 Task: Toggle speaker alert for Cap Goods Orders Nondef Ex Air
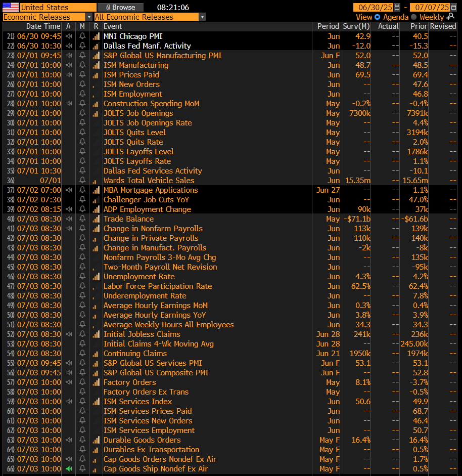point(69,459)
